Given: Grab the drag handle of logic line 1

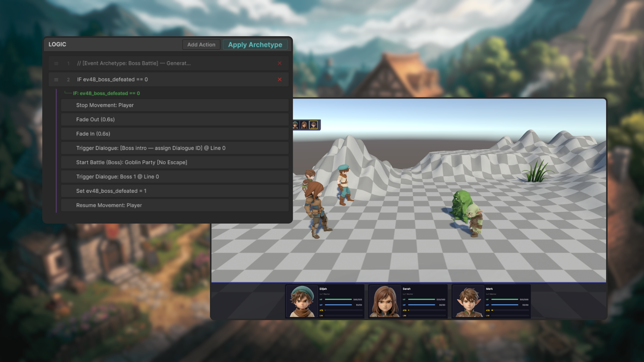Looking at the screenshot, I should click(56, 63).
